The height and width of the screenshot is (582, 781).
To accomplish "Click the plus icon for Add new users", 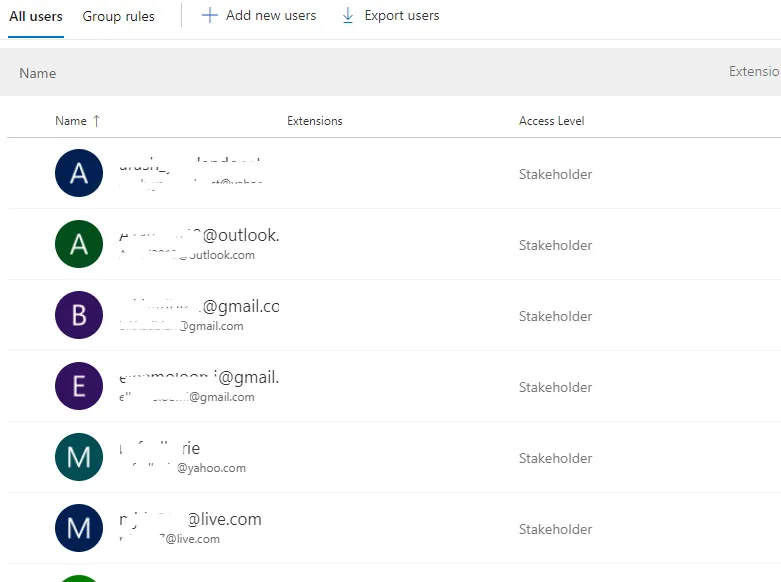I will (210, 16).
